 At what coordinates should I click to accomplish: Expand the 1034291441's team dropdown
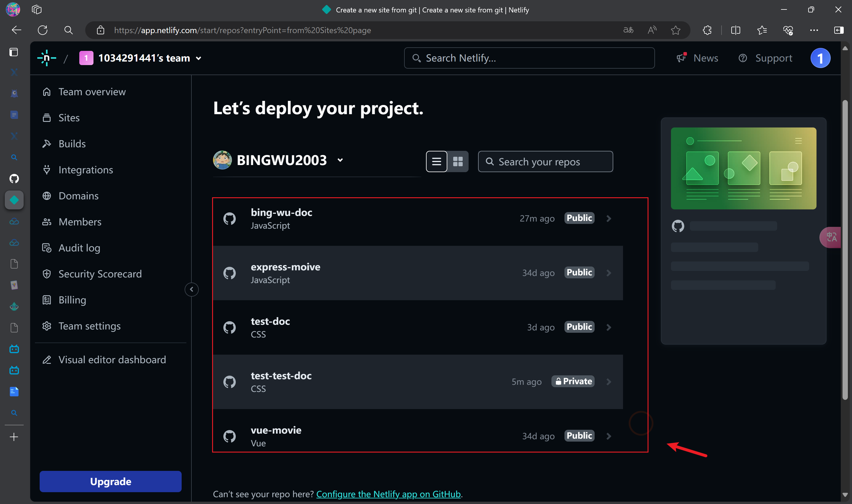(199, 58)
